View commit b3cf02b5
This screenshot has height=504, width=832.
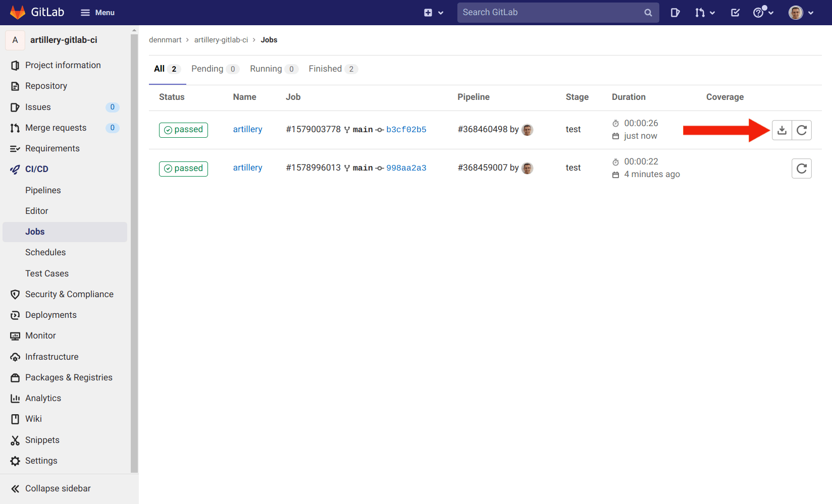tap(406, 129)
